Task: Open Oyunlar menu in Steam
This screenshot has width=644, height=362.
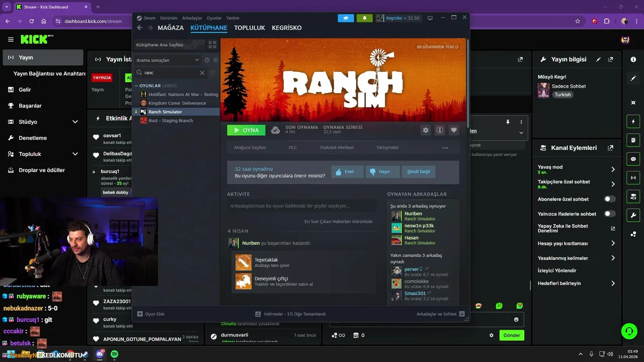Action: pos(214,18)
